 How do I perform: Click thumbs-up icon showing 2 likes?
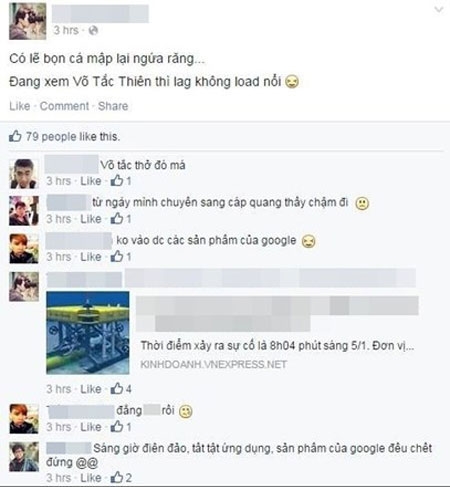coord(117,477)
